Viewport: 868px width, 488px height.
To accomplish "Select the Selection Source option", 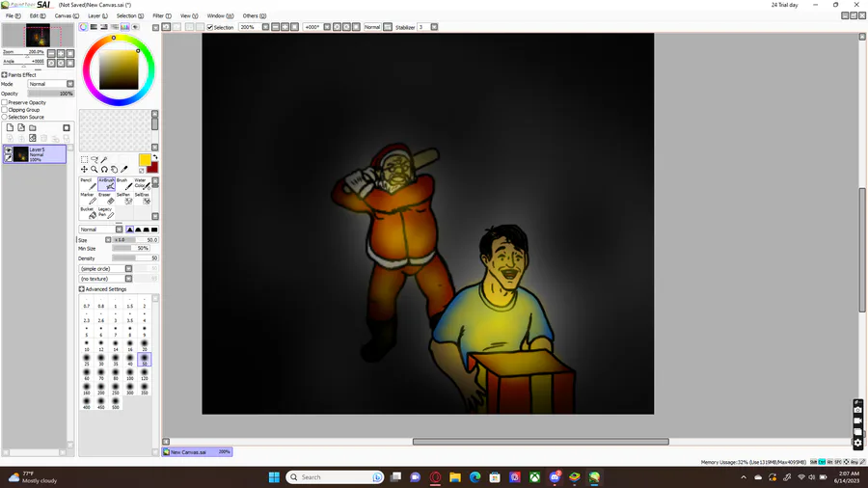I will point(5,117).
